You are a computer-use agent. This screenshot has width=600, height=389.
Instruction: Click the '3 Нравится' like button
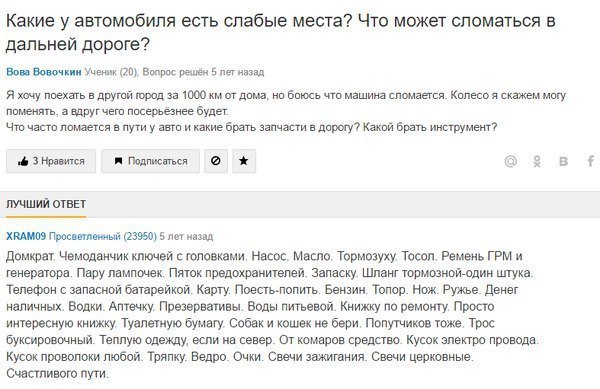click(51, 161)
